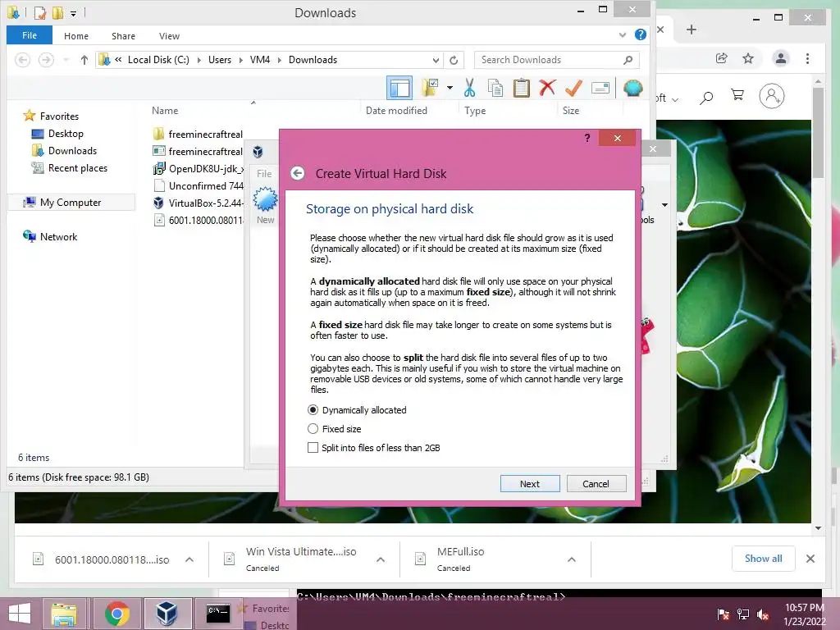Open the File tab in Explorer ribbon
Image resolution: width=840 pixels, height=630 pixels.
pyautogui.click(x=30, y=35)
